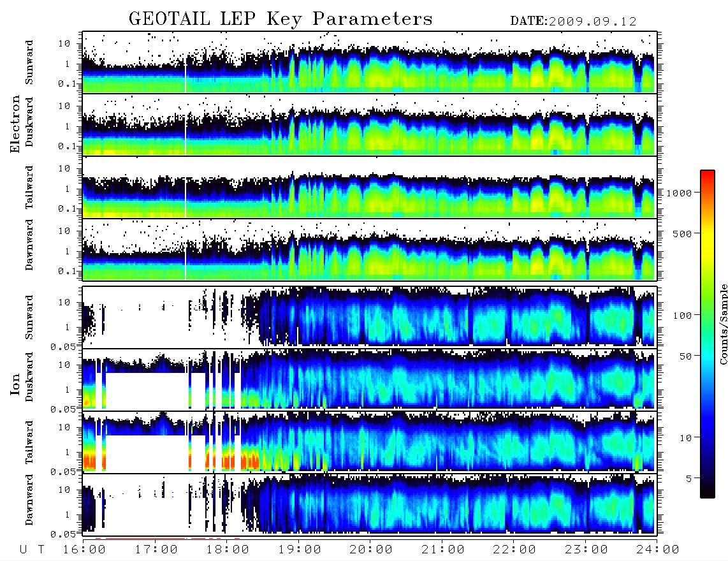This screenshot has height=561, width=728.
Task: Pick the black bottom of the colorbar
Action: (707, 492)
